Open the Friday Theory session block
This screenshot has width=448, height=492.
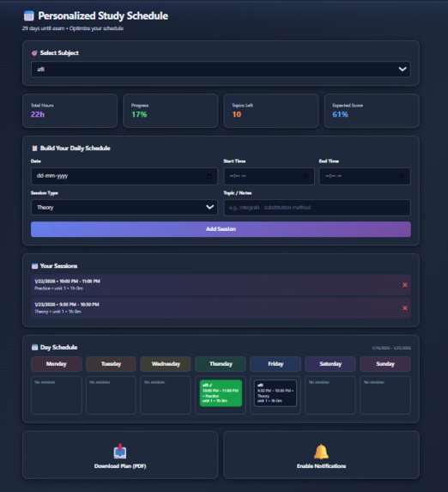275,393
